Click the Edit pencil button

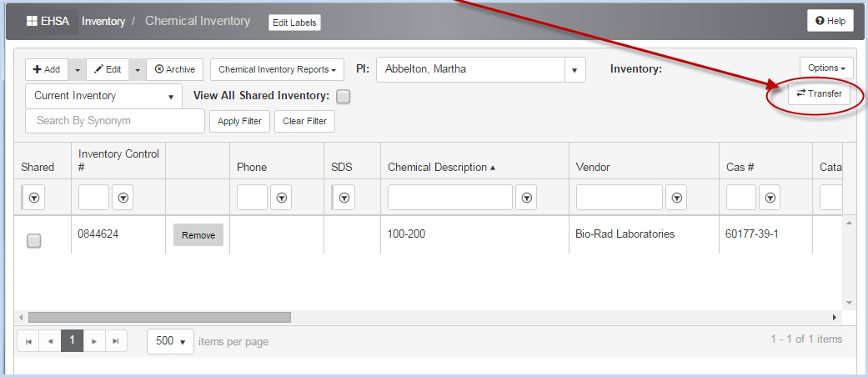[x=108, y=70]
